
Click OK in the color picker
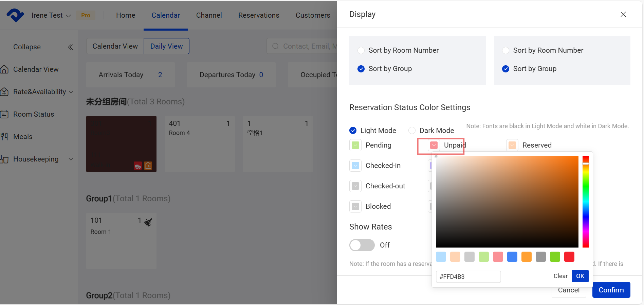(x=580, y=276)
